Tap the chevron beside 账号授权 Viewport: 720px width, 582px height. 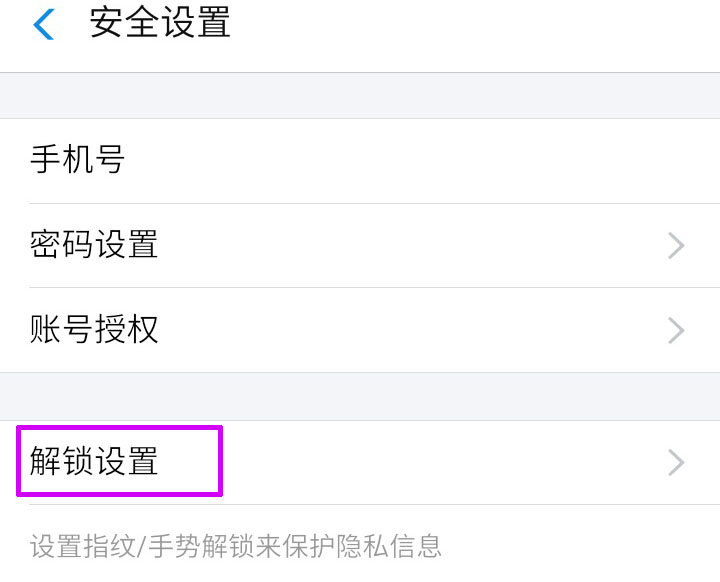click(676, 330)
